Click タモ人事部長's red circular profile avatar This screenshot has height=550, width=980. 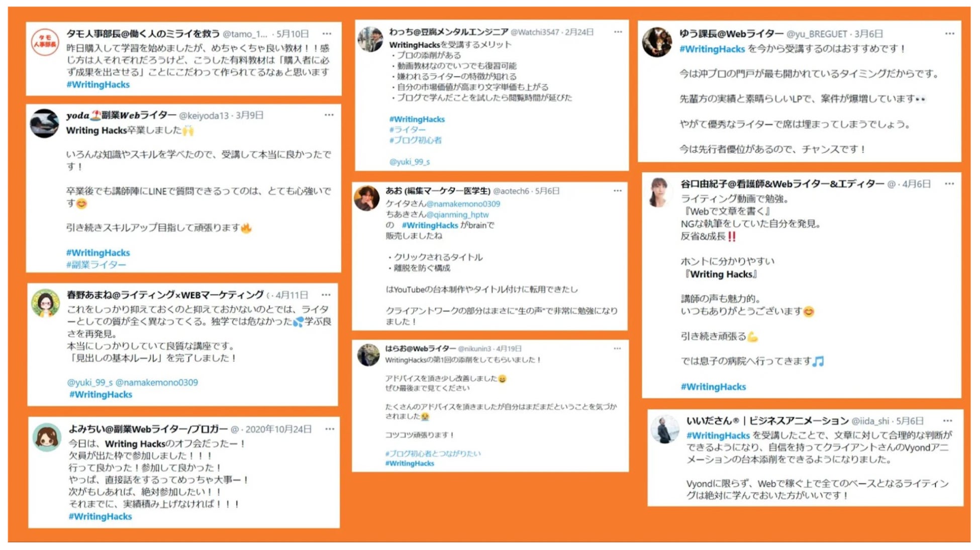coord(45,42)
